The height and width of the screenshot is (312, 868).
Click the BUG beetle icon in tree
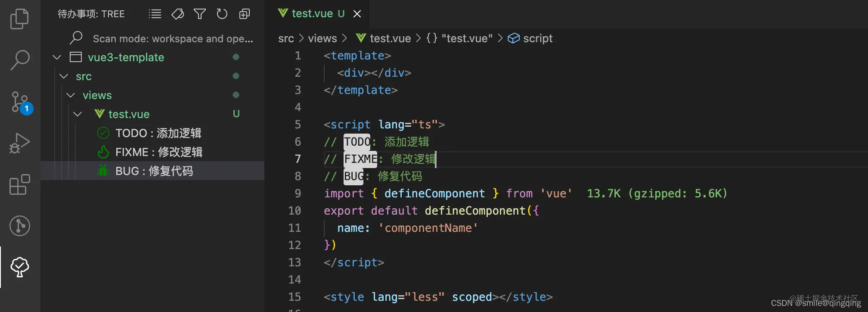coord(103,171)
